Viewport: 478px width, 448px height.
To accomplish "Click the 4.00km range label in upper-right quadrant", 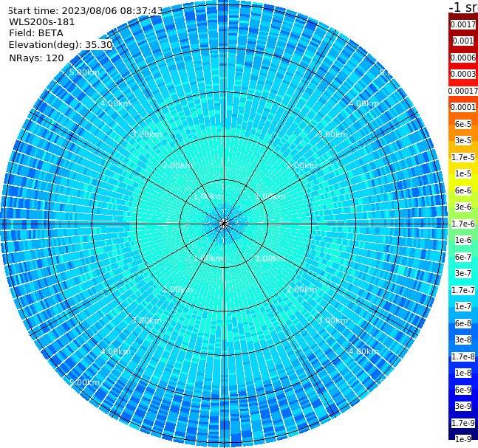I will 363,103.
